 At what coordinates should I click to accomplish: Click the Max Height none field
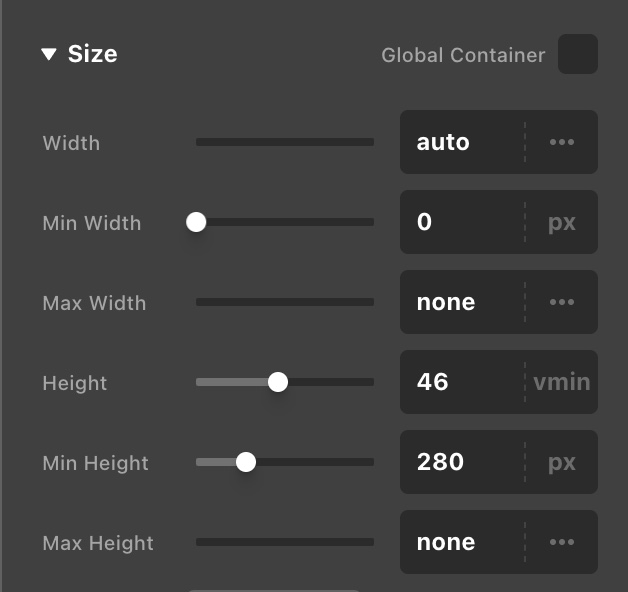pos(462,542)
